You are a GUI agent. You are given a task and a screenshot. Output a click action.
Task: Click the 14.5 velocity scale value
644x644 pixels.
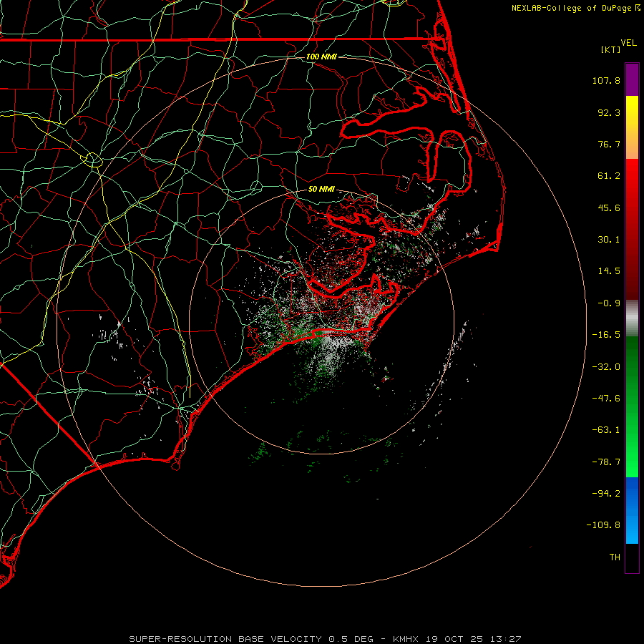tap(609, 271)
